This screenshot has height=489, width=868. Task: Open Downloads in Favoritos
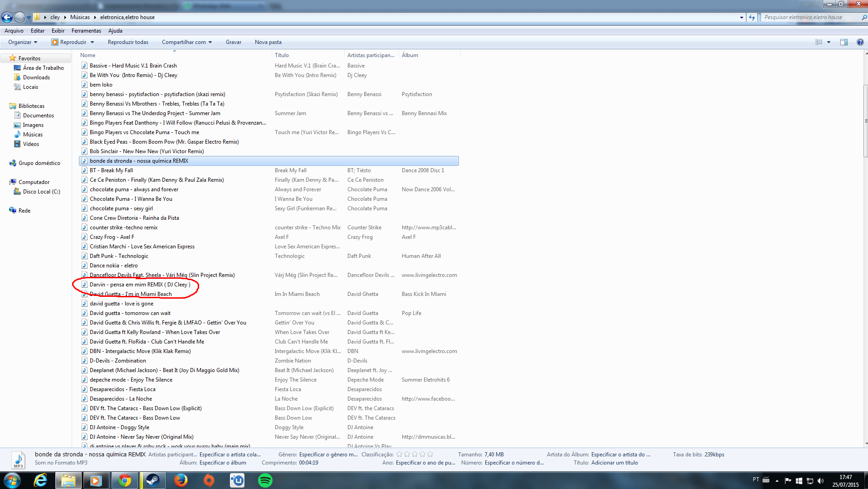pos(36,77)
